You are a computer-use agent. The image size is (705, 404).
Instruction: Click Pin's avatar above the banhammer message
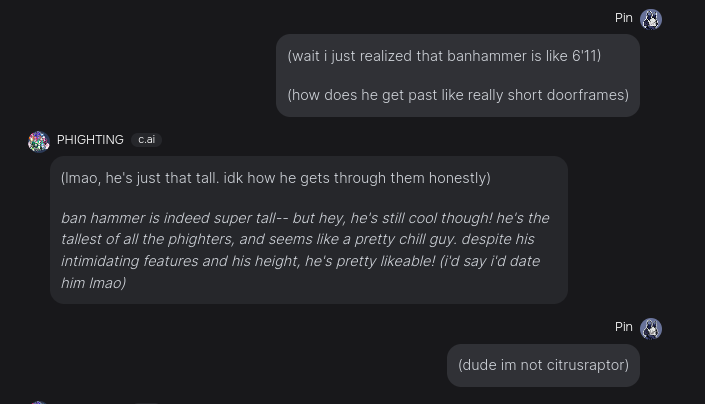[x=651, y=19]
